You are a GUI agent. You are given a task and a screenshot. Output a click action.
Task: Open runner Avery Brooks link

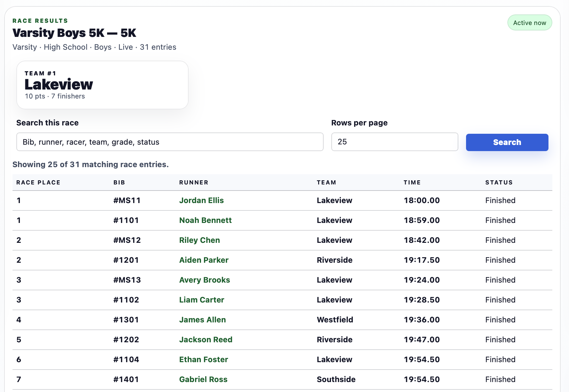(205, 280)
